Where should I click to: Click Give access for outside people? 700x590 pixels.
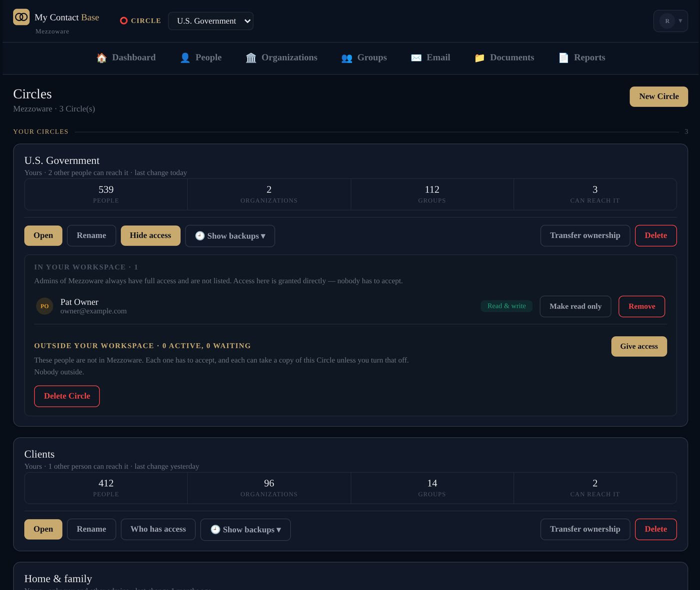pos(639,346)
